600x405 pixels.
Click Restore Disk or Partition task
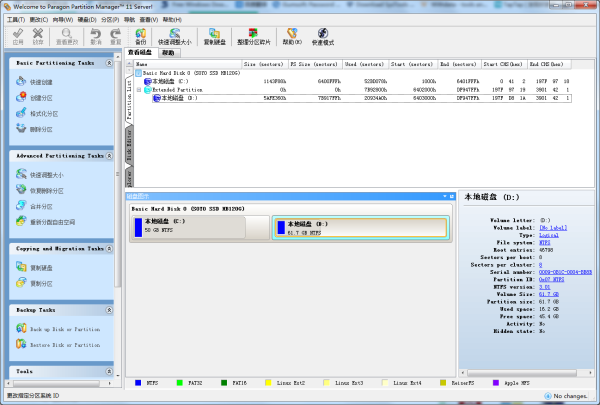(64, 344)
